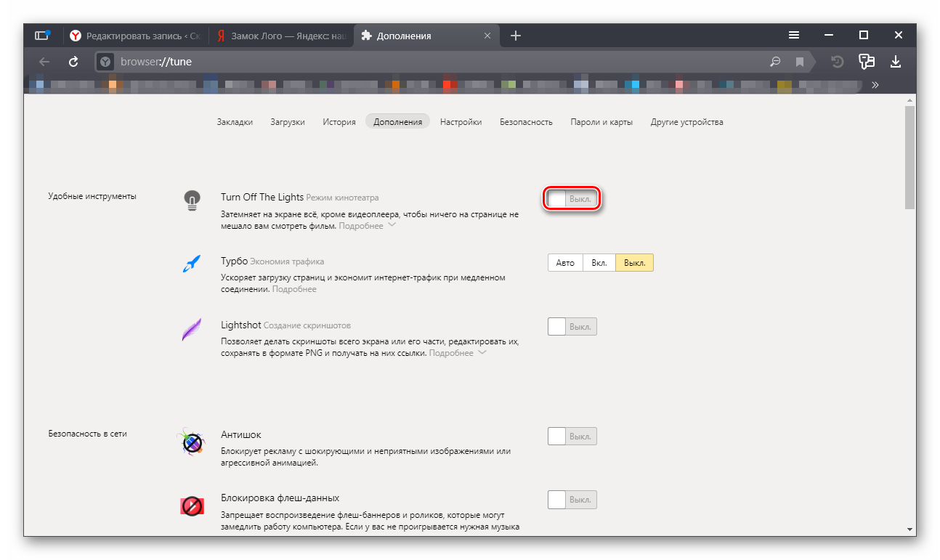The image size is (940, 560).
Task: Open the browser hamburger menu
Action: 795,35
